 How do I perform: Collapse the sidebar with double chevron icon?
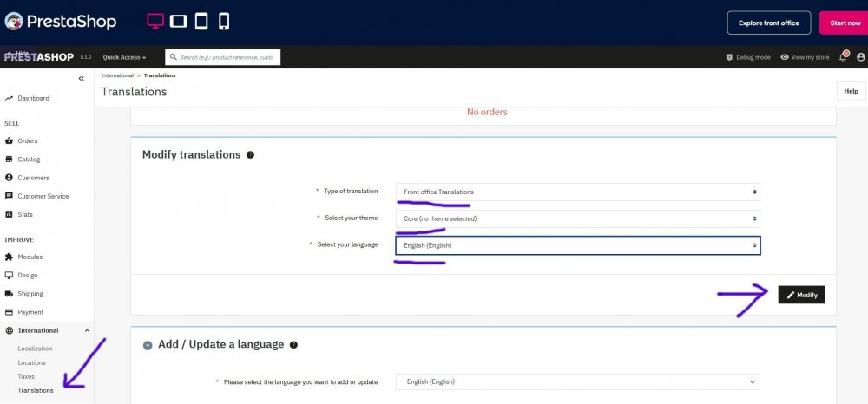(x=82, y=79)
